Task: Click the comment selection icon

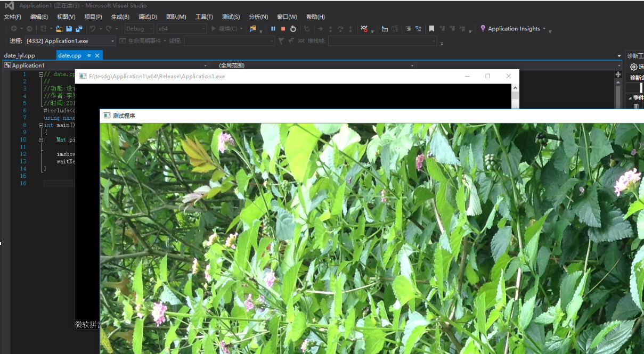Action: (385, 29)
